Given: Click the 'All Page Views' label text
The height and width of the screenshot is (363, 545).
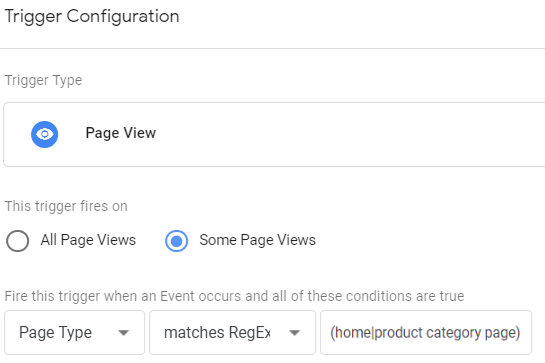Looking at the screenshot, I should click(x=88, y=240).
